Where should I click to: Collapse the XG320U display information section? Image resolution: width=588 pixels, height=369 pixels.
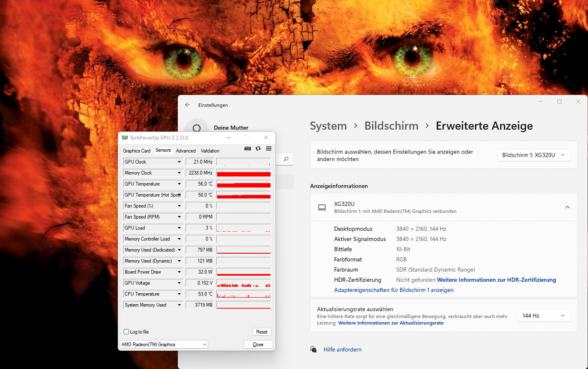[x=567, y=207]
